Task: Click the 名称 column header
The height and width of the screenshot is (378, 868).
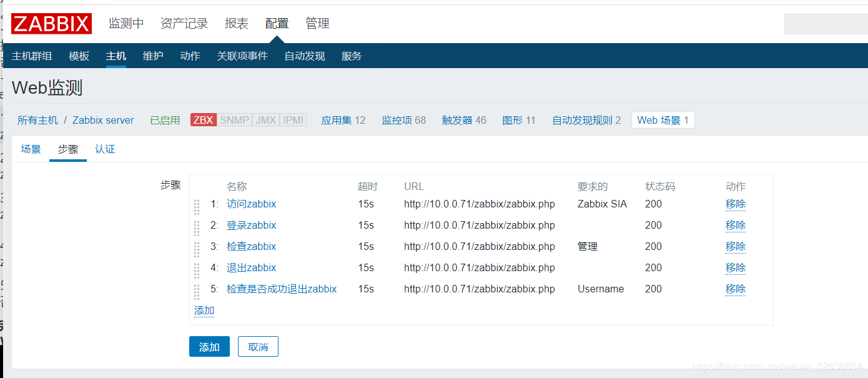Action: [237, 186]
